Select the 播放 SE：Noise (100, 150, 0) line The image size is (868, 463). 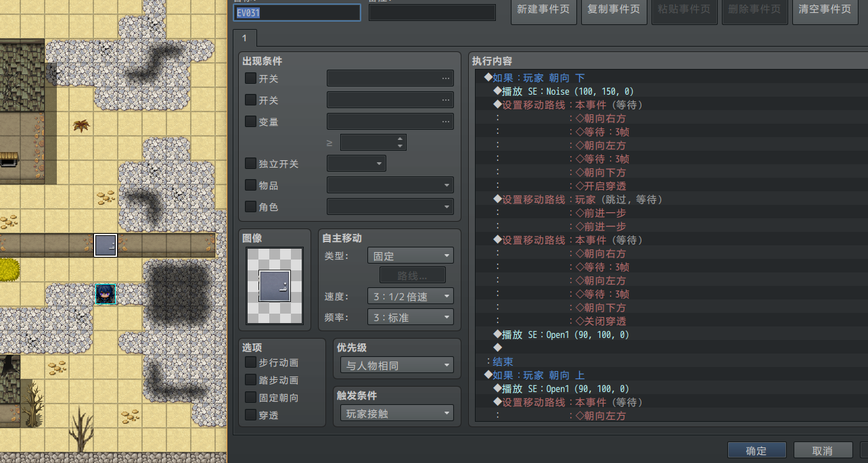pyautogui.click(x=671, y=91)
